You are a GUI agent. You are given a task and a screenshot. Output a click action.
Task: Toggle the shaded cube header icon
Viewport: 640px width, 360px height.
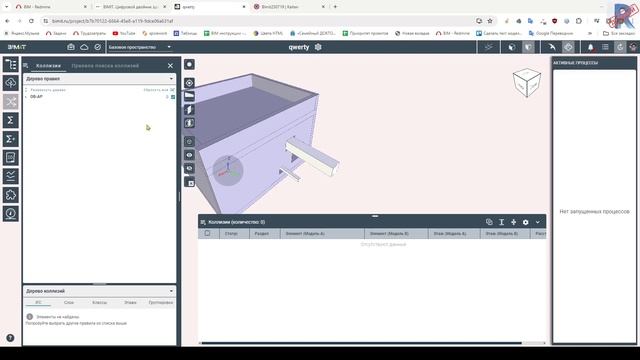click(x=528, y=47)
